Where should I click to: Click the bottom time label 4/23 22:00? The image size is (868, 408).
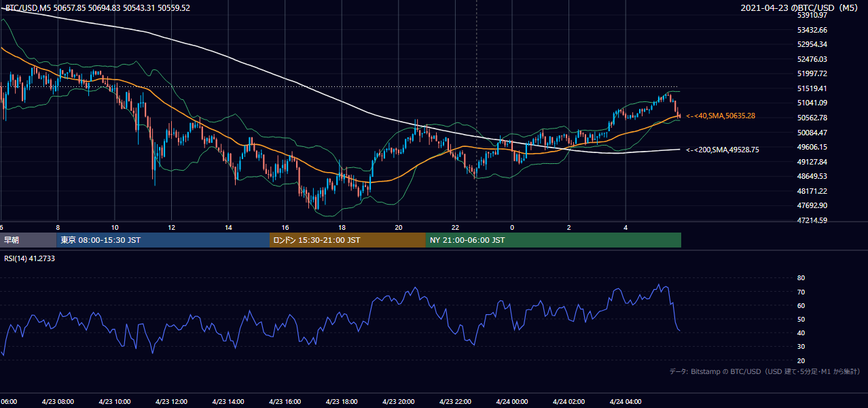point(455,402)
